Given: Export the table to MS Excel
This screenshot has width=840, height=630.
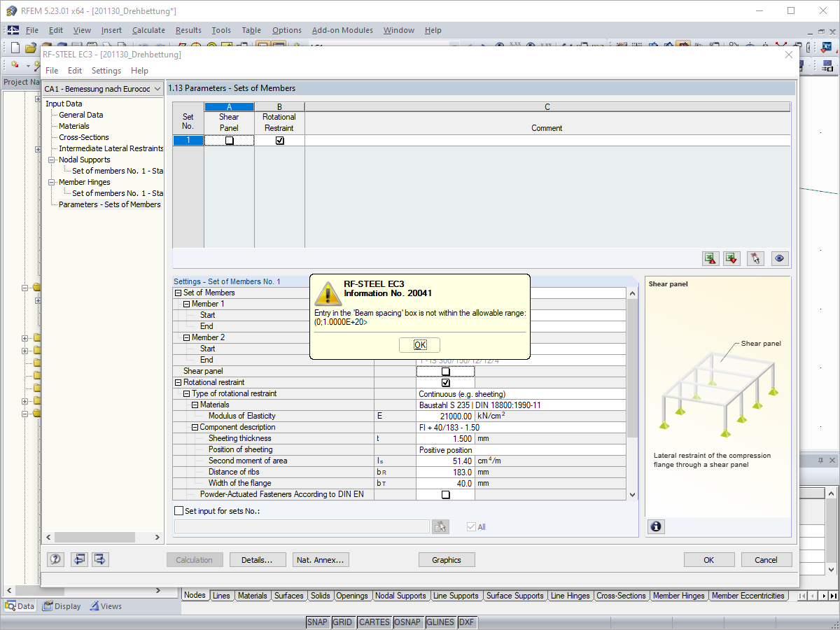Looking at the screenshot, I should [x=710, y=258].
